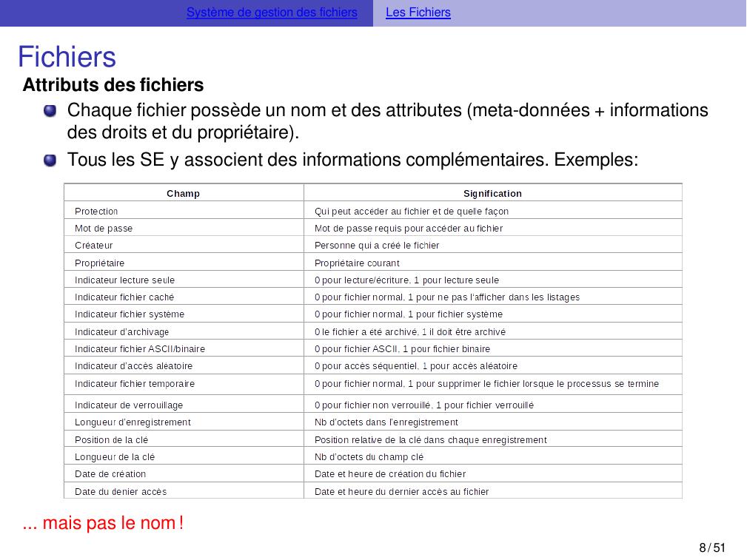Select the 'Indicateur fichier caché' cell
Screen dimensions: 747x560
point(124,297)
